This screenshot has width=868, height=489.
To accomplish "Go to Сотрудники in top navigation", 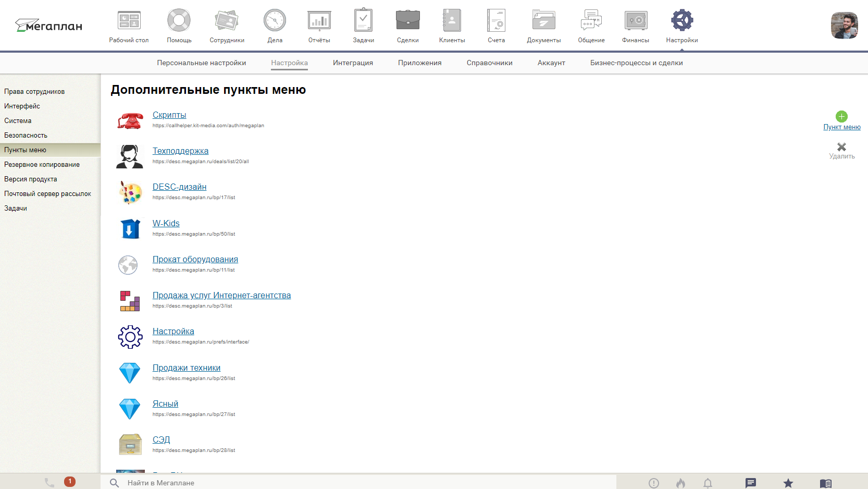I will coord(227,26).
